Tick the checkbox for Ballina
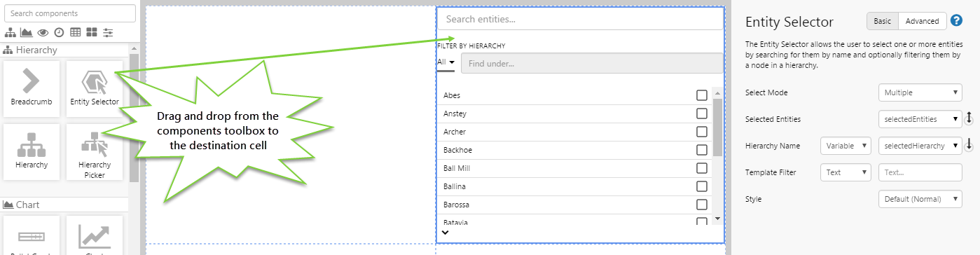 (x=701, y=186)
